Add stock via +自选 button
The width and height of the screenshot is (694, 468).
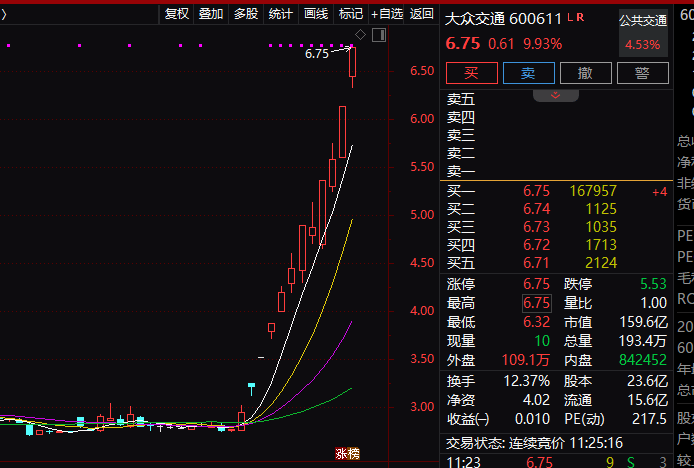(x=387, y=14)
